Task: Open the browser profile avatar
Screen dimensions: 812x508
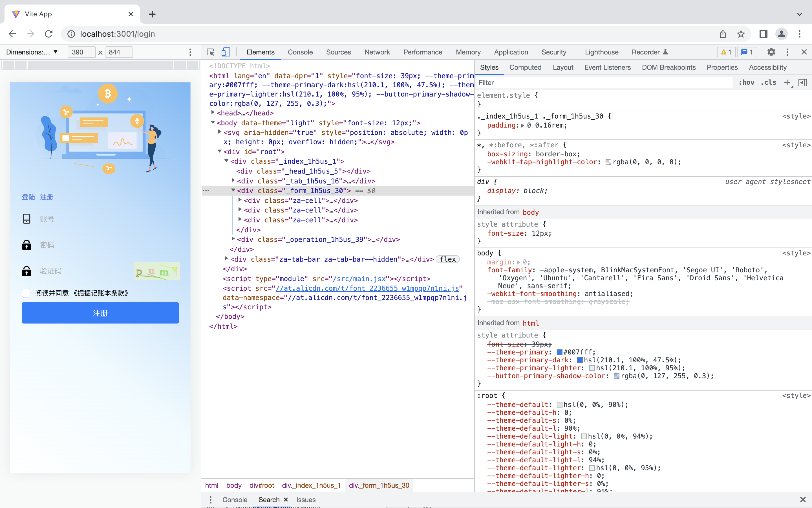Action: pyautogui.click(x=782, y=34)
